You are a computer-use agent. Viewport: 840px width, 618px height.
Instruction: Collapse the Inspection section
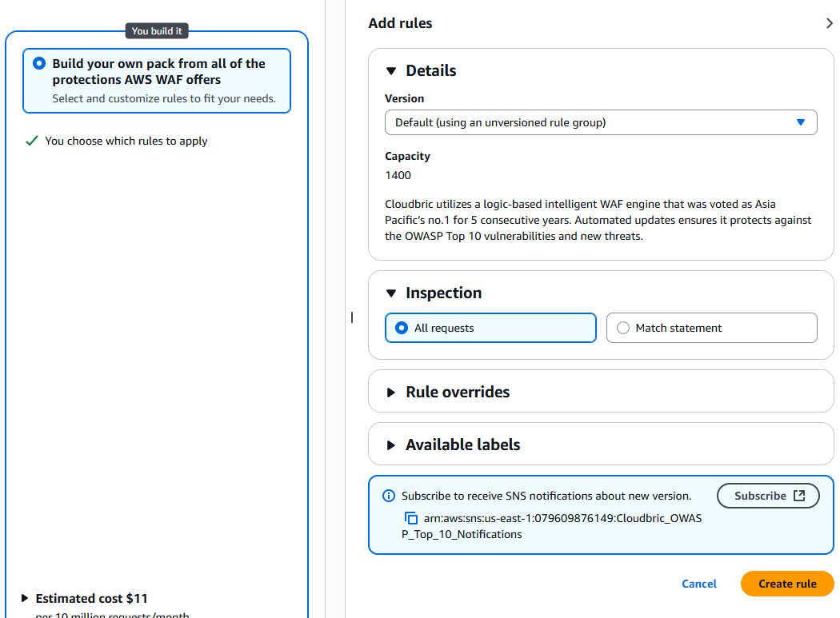(x=391, y=293)
